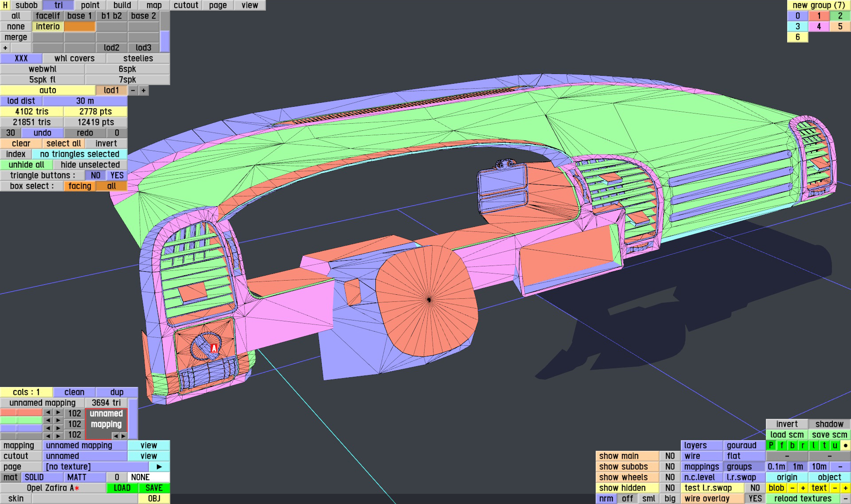The image size is (851, 504).
Task: Click the green color channel slider
Action: [21, 420]
